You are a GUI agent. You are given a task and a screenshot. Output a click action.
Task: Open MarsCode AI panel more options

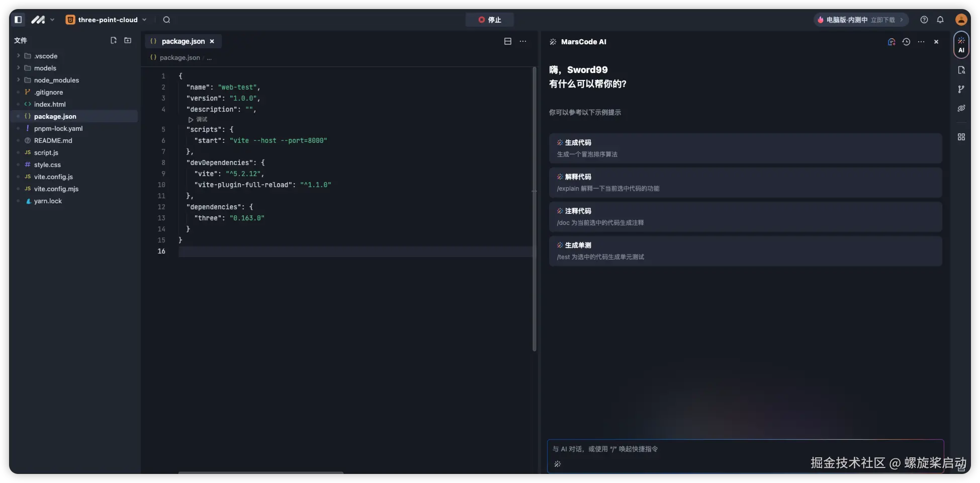pos(921,42)
